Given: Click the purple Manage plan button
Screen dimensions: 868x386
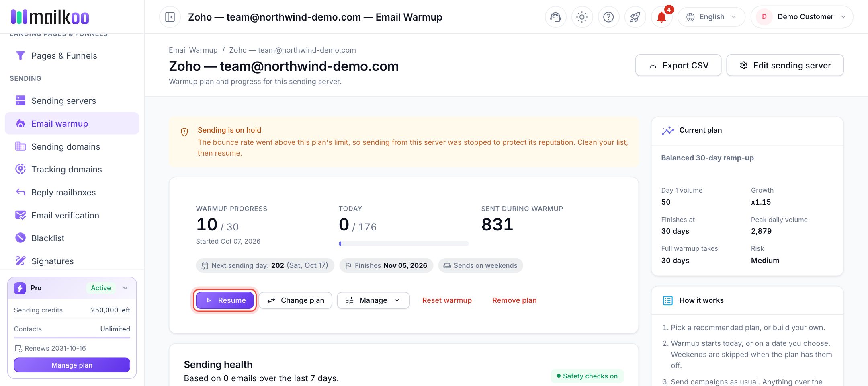Looking at the screenshot, I should tap(72, 365).
